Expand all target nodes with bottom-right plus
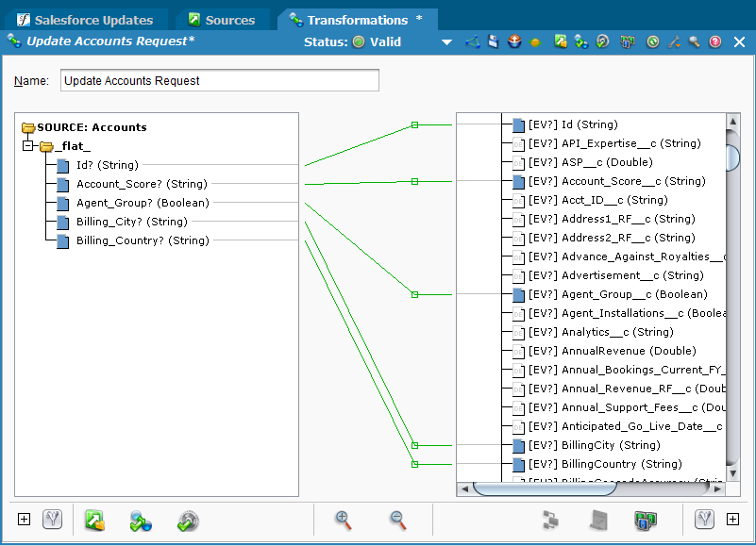This screenshot has width=756, height=546. (732, 520)
